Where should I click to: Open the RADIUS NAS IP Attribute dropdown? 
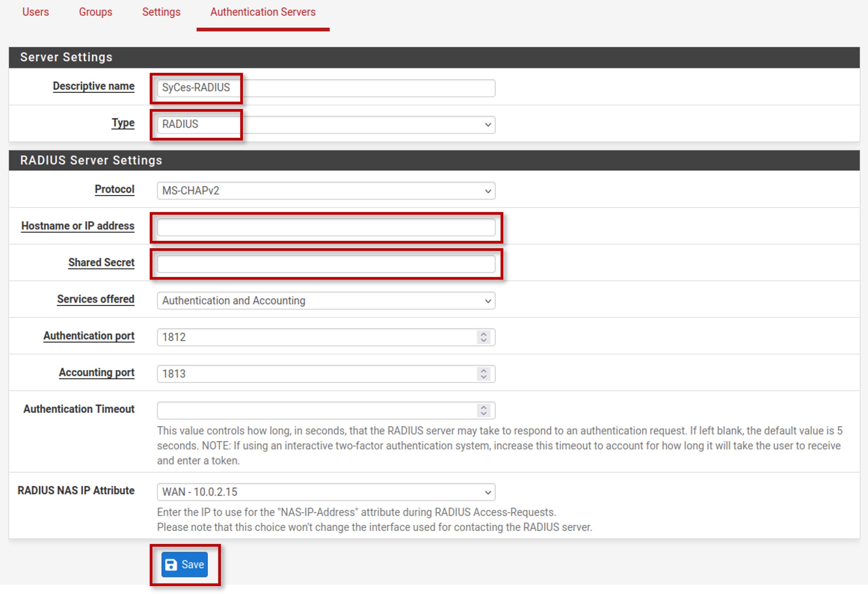326,492
